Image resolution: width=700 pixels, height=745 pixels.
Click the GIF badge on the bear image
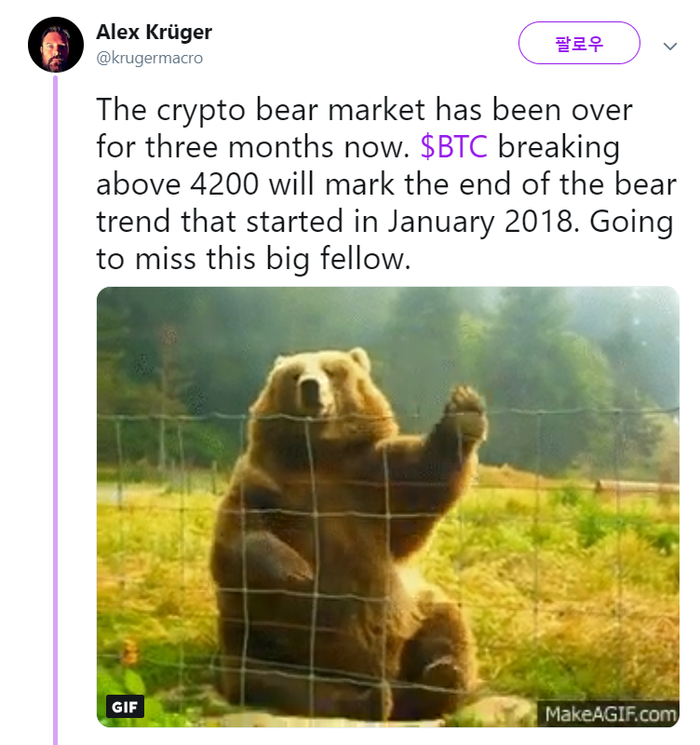pos(125,707)
